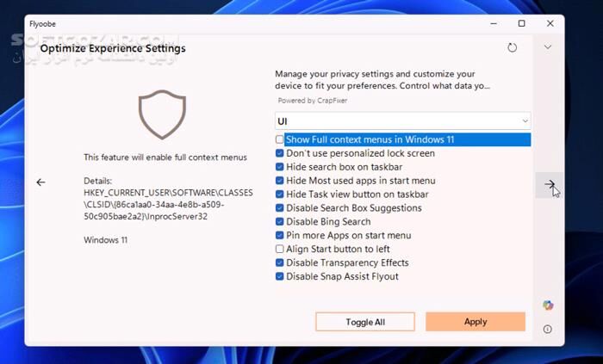Toggle Align Start button to left
603x364 pixels.
[279, 250]
